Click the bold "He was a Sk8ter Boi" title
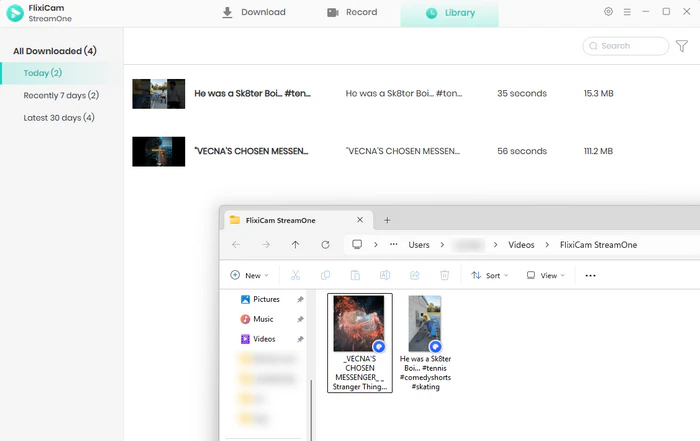The width and height of the screenshot is (700, 441). [x=252, y=93]
